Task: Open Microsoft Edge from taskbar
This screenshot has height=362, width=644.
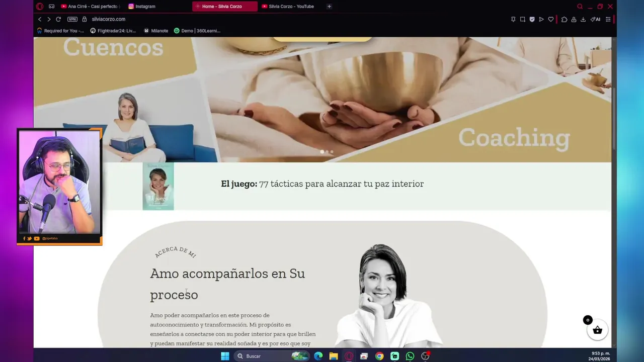Action: (318, 356)
